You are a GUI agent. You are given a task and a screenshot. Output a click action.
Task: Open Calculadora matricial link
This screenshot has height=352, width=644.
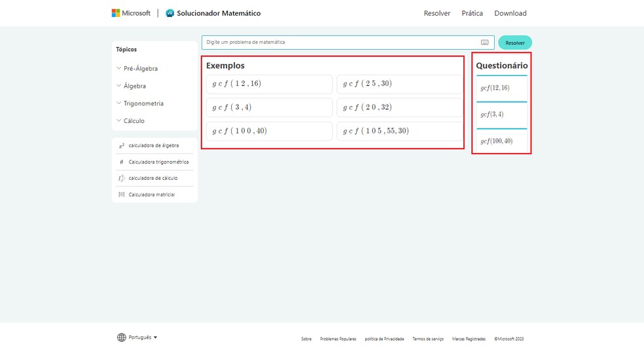152,195
